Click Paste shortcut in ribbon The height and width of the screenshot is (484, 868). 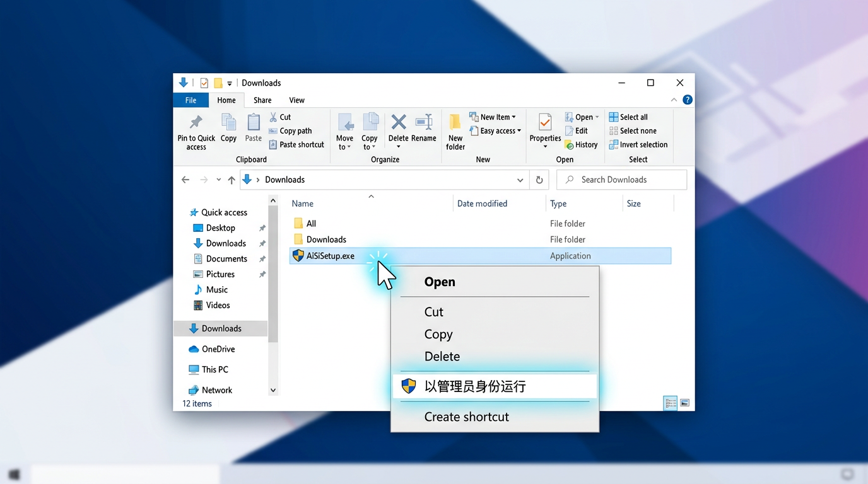click(x=296, y=145)
